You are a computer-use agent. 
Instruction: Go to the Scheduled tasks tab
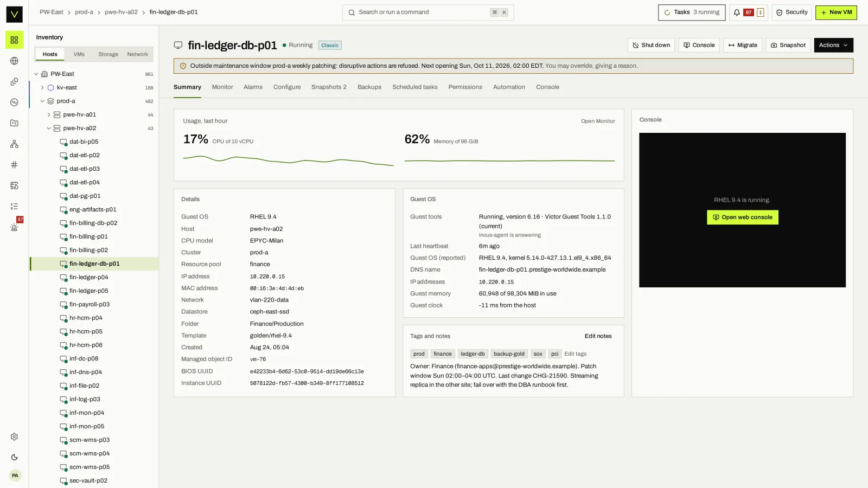414,87
